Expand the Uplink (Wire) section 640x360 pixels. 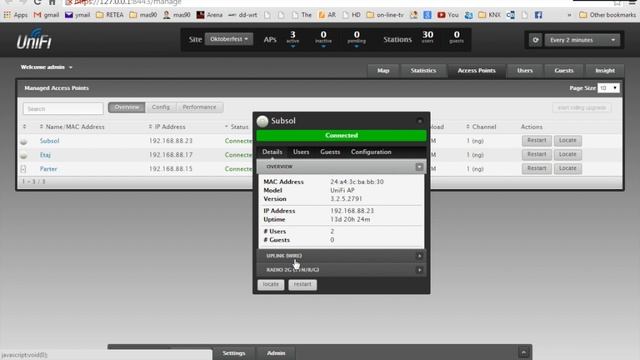click(341, 256)
